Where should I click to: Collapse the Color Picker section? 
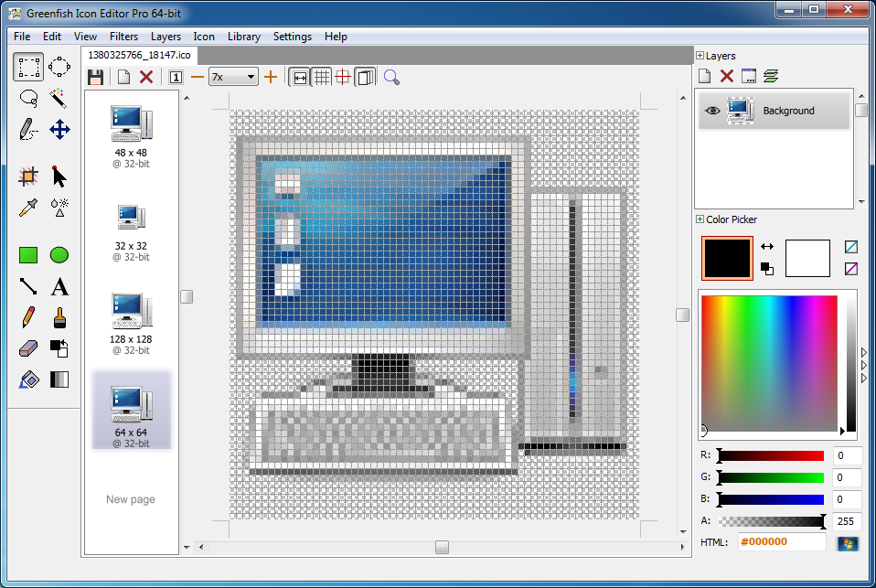[x=700, y=219]
